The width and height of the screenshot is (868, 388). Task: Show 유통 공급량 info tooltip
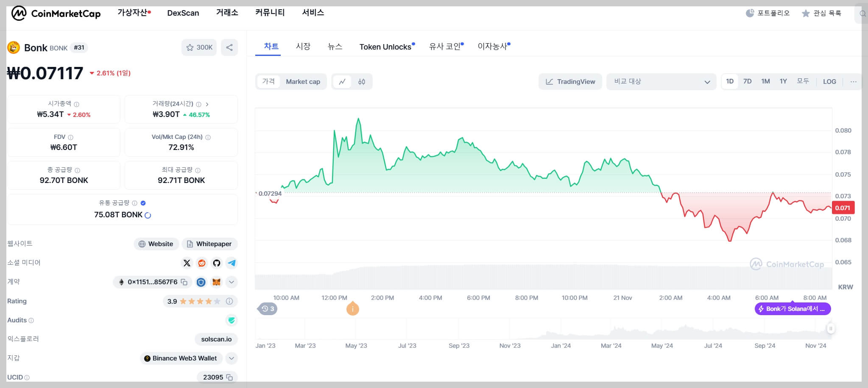point(134,203)
